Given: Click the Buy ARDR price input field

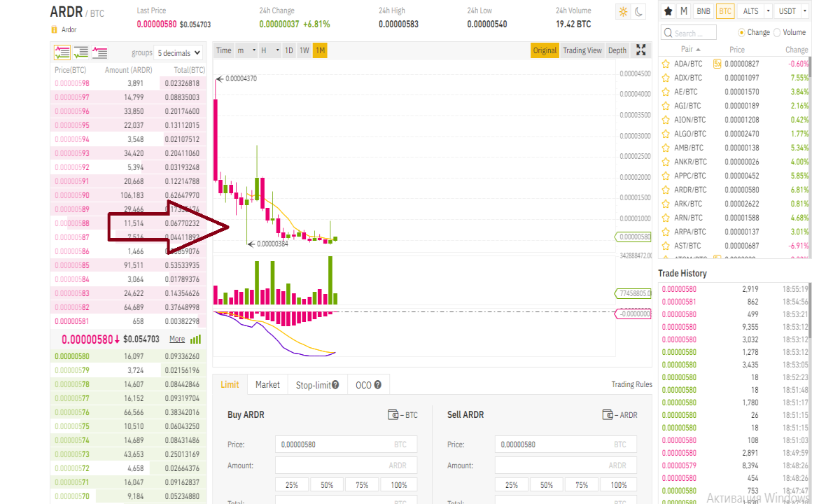Looking at the screenshot, I should (346, 444).
